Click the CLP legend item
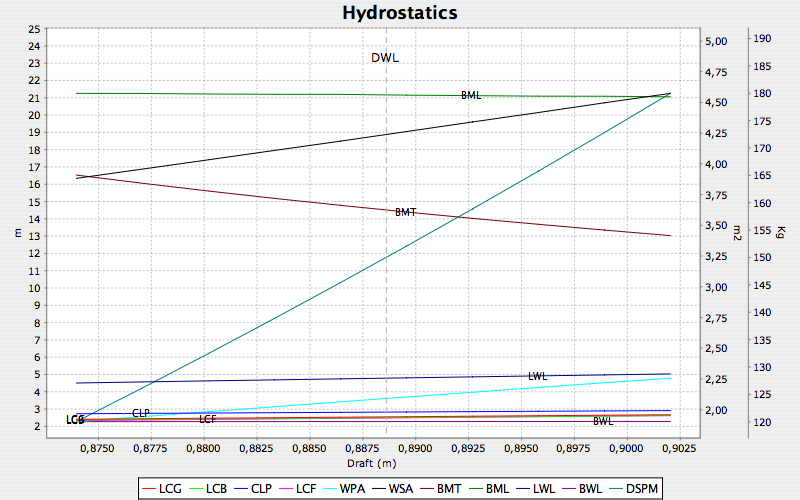This screenshot has width=800, height=500. 264,486
